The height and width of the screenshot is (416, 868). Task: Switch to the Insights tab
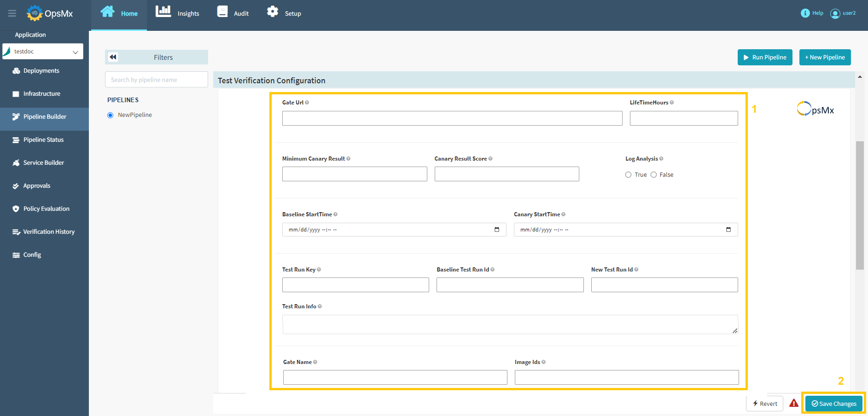(x=178, y=13)
